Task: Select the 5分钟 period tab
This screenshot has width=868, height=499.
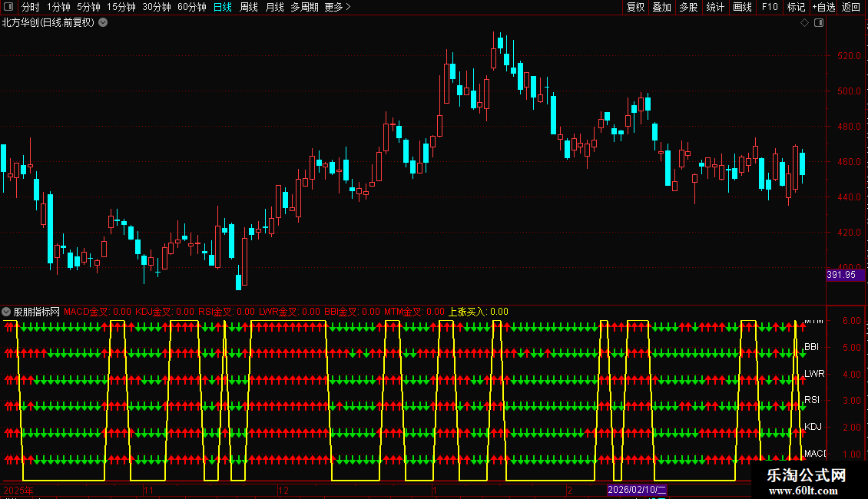Action: pos(88,7)
